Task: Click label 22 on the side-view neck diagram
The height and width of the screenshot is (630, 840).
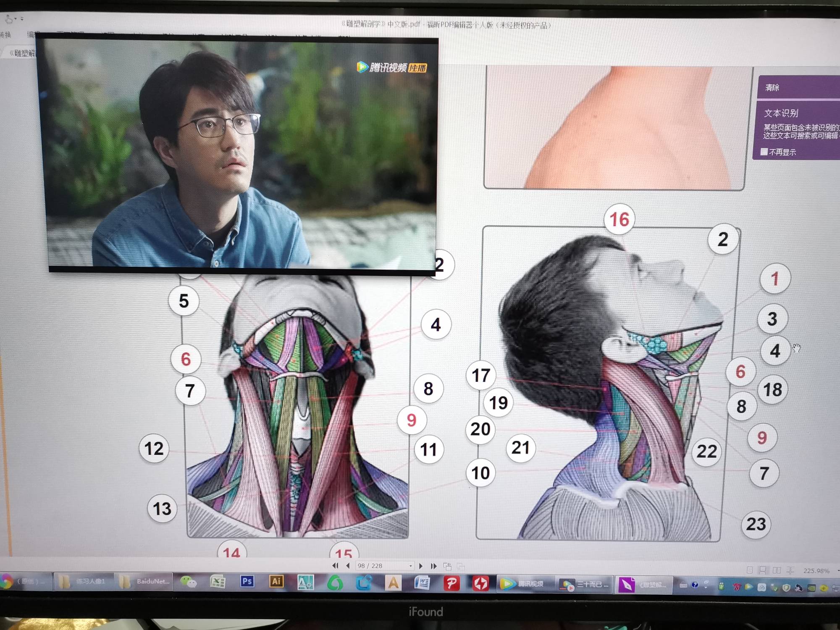Action: point(706,451)
